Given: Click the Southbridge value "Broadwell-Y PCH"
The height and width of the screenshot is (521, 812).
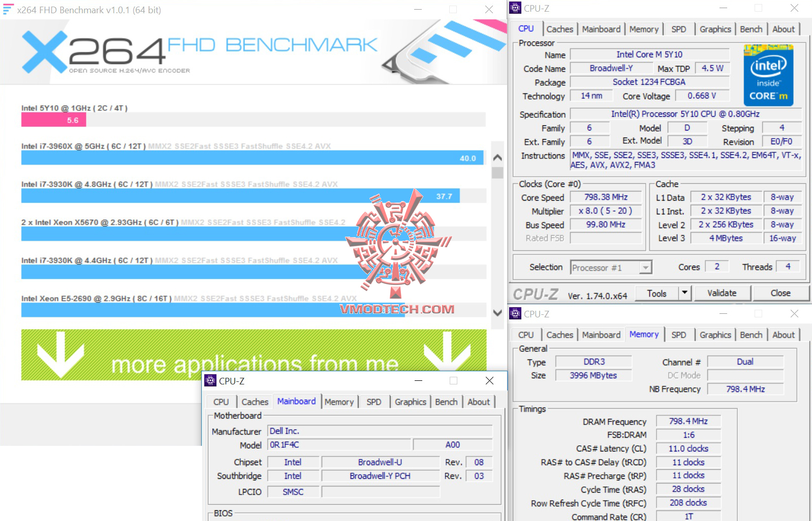Looking at the screenshot, I should [380, 476].
